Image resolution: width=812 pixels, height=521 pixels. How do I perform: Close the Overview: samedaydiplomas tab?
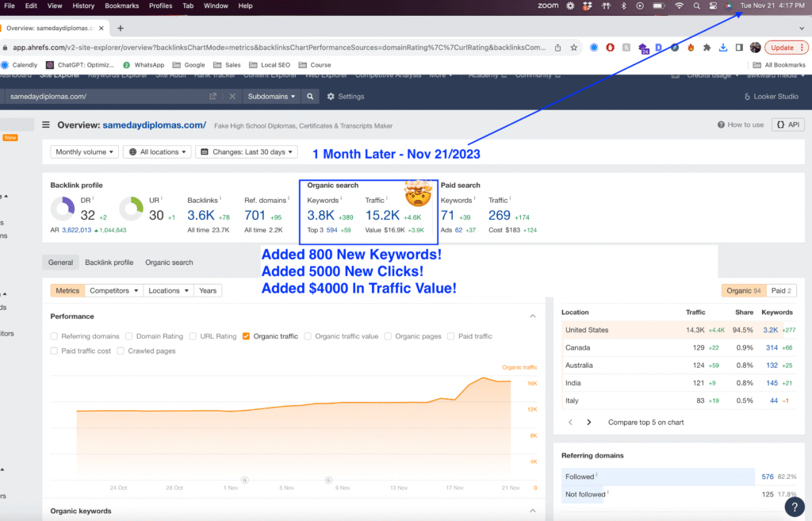tap(101, 29)
